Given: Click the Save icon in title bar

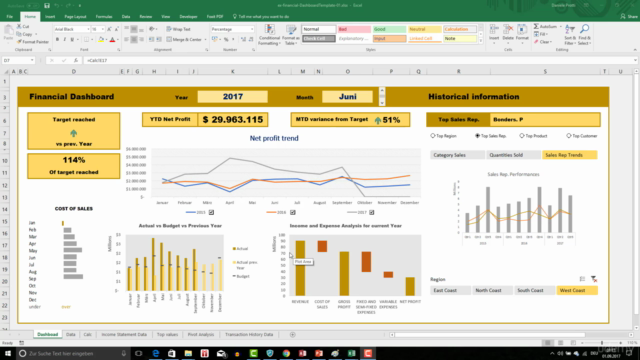Looking at the screenshot, I should pos(47,6).
